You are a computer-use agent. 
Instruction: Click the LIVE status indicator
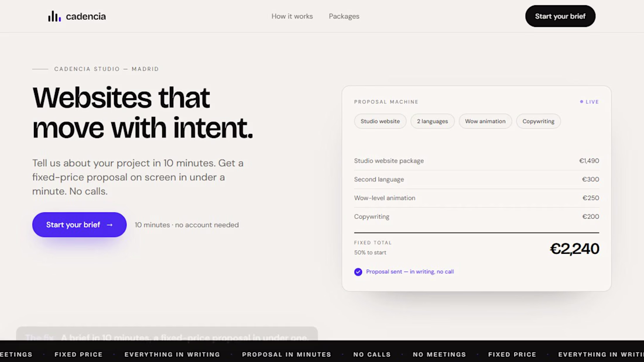[x=590, y=102]
